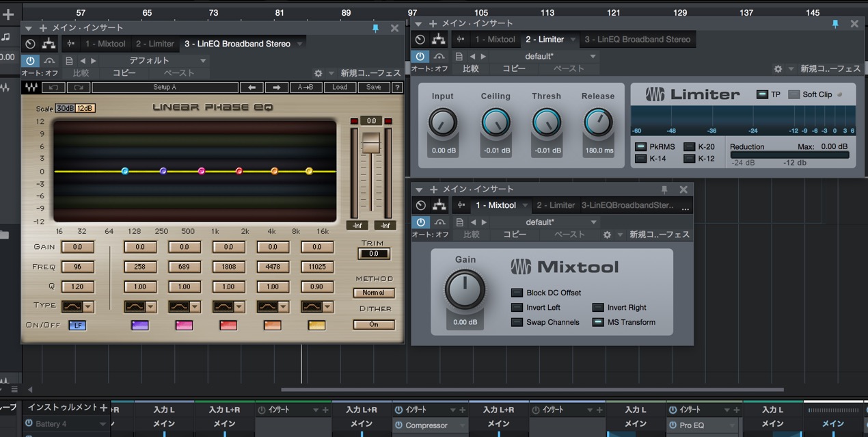Click undo arrow in LinEQ toolbar
This screenshot has width=868, height=437.
[x=53, y=88]
